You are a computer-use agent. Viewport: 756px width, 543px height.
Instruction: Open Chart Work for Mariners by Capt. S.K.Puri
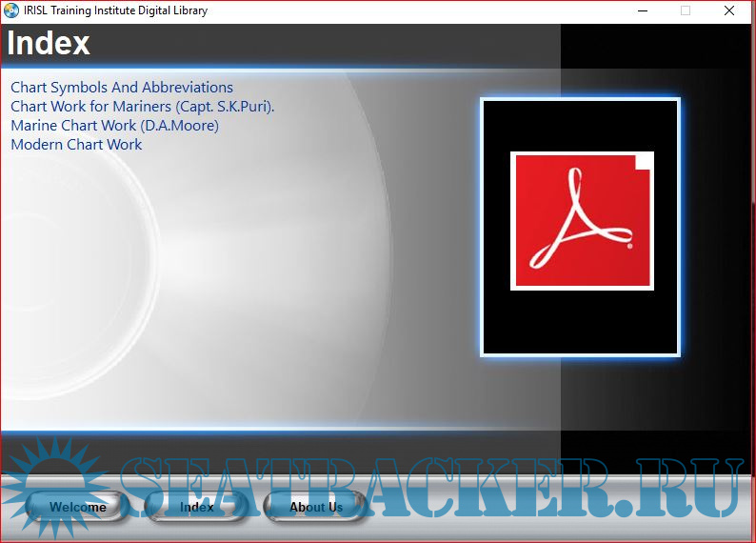[x=142, y=107]
